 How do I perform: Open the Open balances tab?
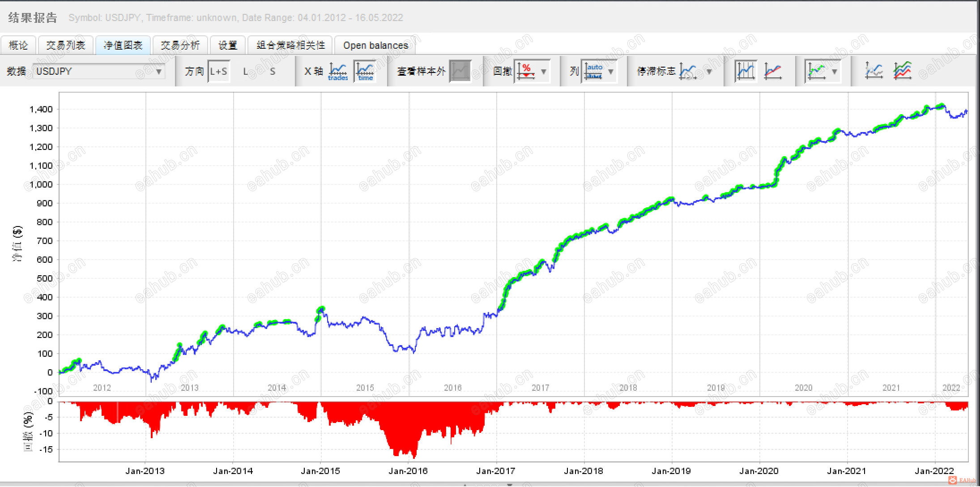(x=375, y=45)
